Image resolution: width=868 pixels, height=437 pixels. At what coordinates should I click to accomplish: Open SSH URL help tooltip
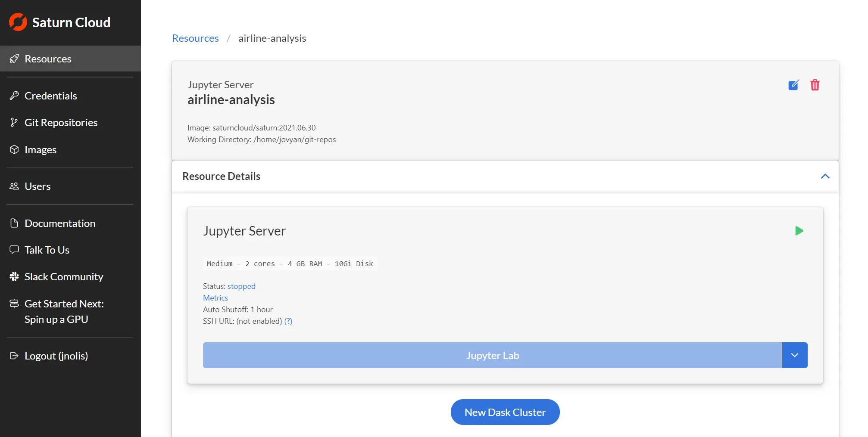tap(288, 321)
